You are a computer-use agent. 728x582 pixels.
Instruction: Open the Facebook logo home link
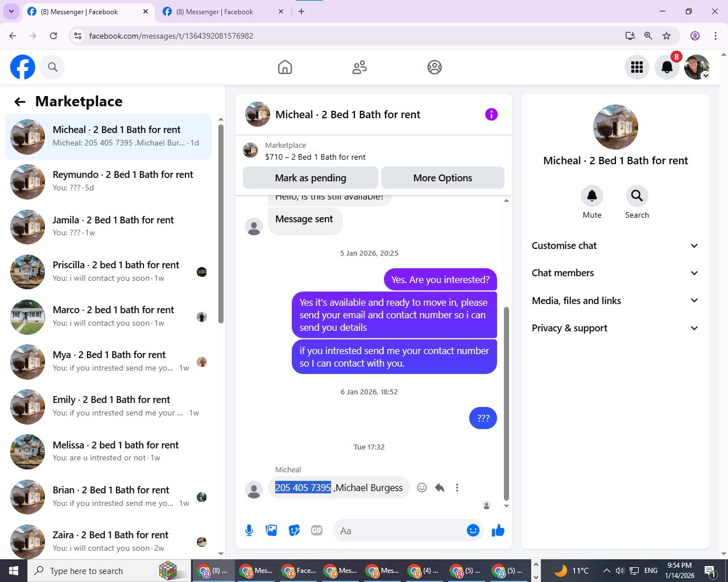point(23,67)
